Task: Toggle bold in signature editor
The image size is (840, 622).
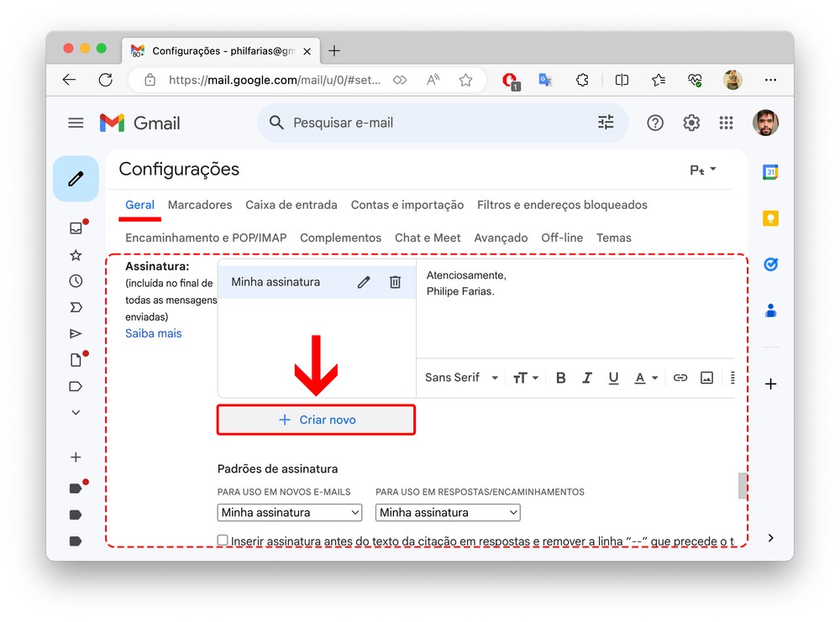Action: [561, 378]
